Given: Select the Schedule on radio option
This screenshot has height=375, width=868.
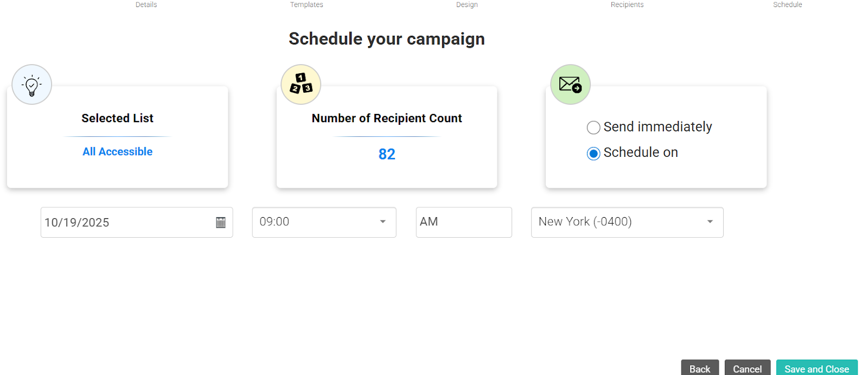Looking at the screenshot, I should [x=593, y=154].
